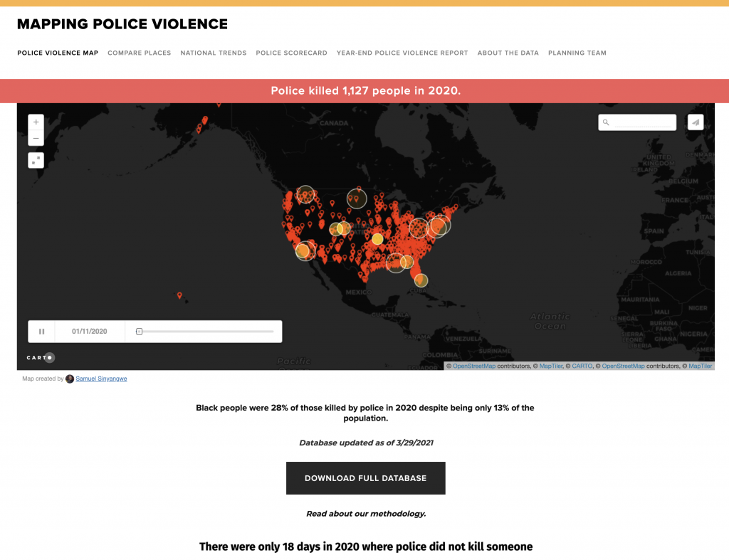Image resolution: width=729 pixels, height=560 pixels.
Task: Zoom in on the map
Action: [36, 122]
